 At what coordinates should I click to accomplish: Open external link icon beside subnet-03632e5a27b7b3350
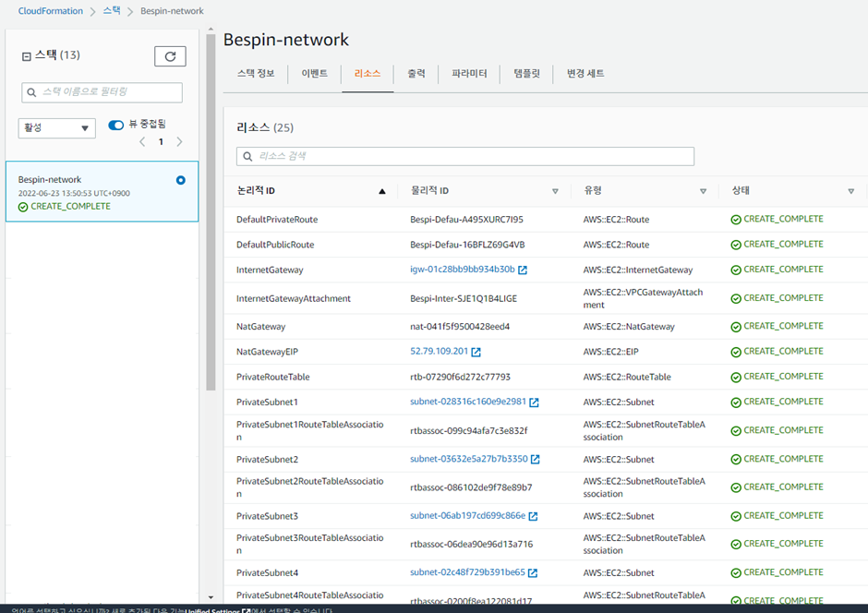(536, 459)
